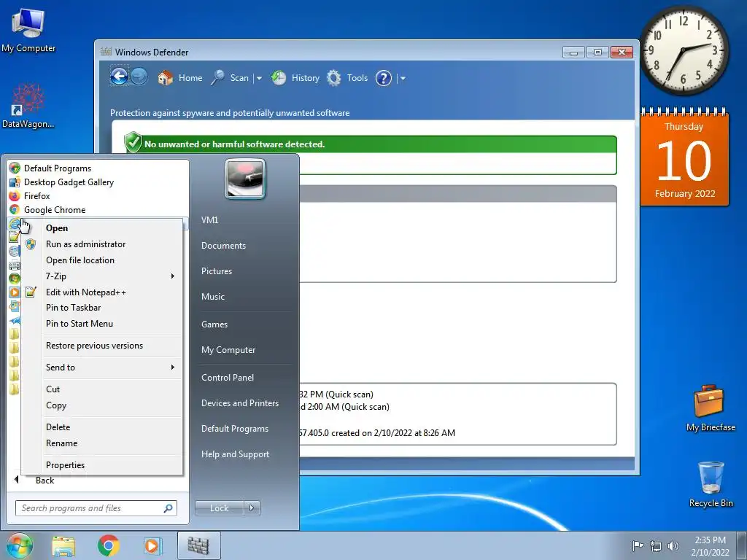747x560 pixels.
Task: Start a Scan from Defender toolbar
Action: pyautogui.click(x=230, y=77)
